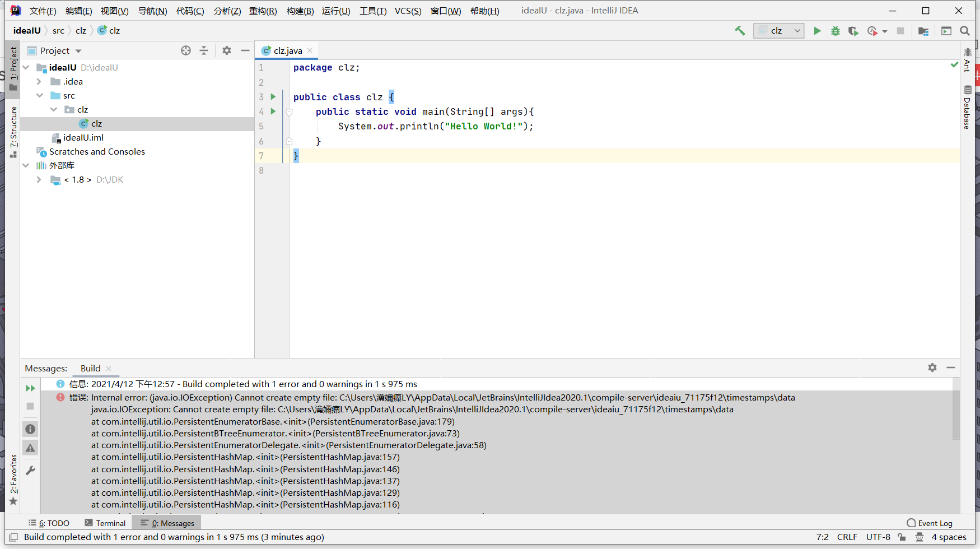This screenshot has height=549, width=980.
Task: Click 7:2 cursor position indicator
Action: pyautogui.click(x=822, y=537)
